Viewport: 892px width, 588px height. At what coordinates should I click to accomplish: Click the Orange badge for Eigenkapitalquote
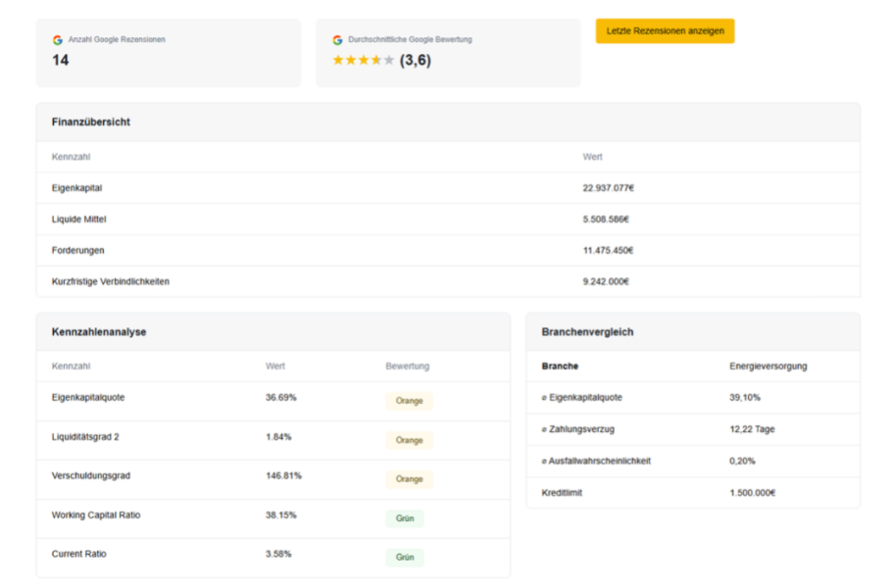click(x=409, y=401)
